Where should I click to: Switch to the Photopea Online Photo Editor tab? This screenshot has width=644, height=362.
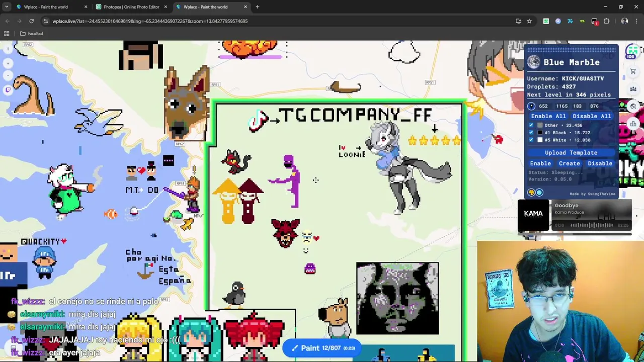click(131, 7)
